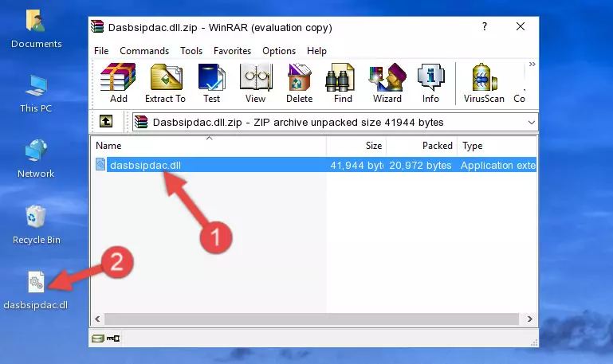The width and height of the screenshot is (613, 364).
Task: Click the title bar help question mark
Action: (x=485, y=26)
